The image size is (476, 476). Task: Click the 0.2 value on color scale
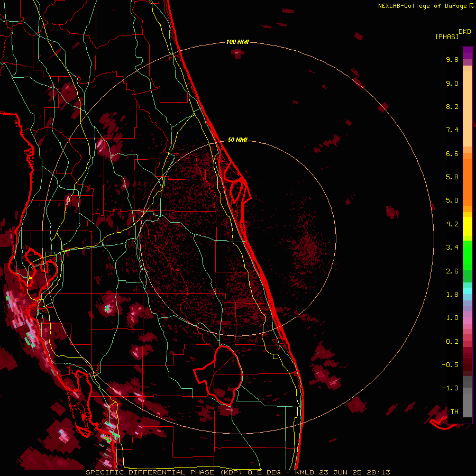pos(452,342)
